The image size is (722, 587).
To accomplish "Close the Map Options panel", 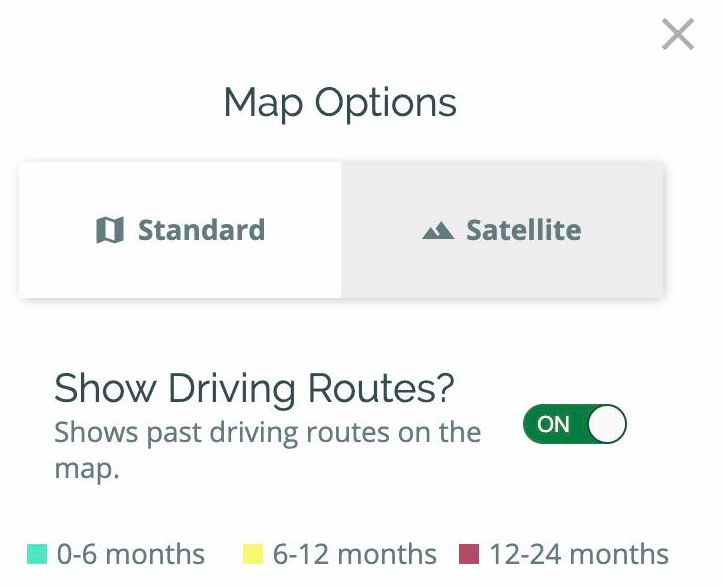I will 677,35.
